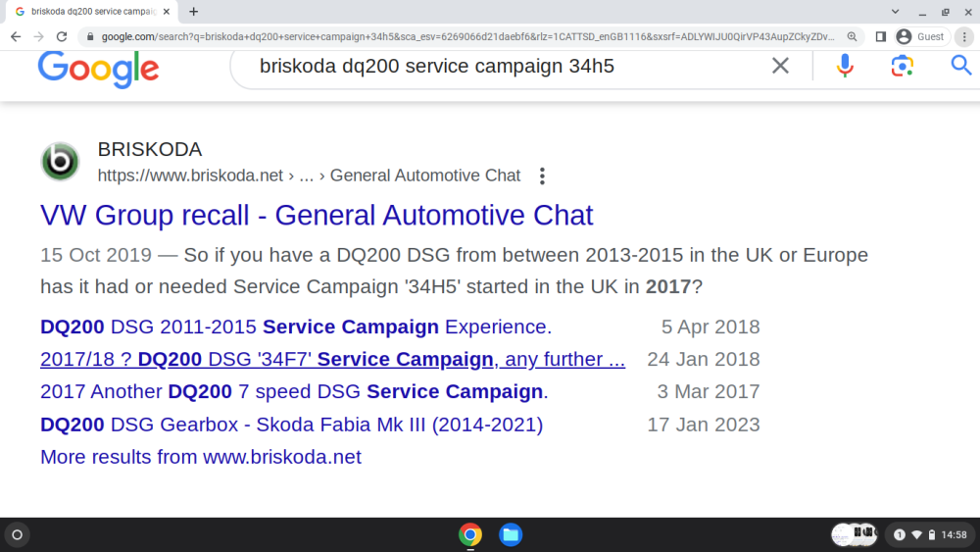Toggle the browser side panel
Viewport: 980px width, 552px height.
(x=881, y=37)
